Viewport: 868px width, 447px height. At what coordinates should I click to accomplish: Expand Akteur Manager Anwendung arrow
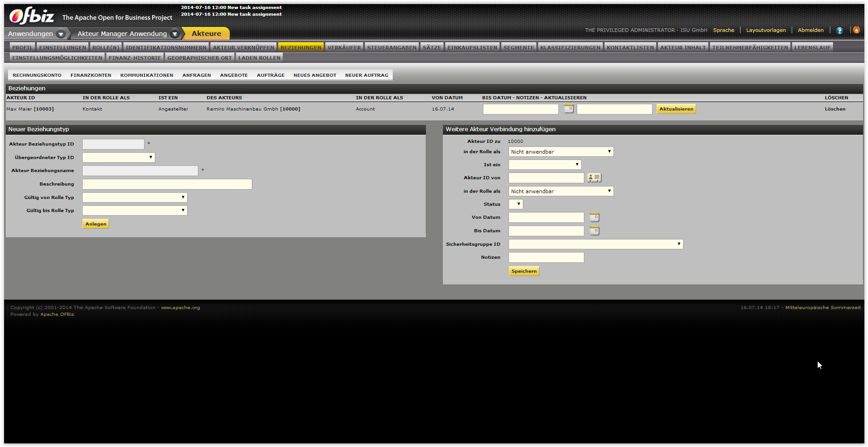(x=175, y=34)
